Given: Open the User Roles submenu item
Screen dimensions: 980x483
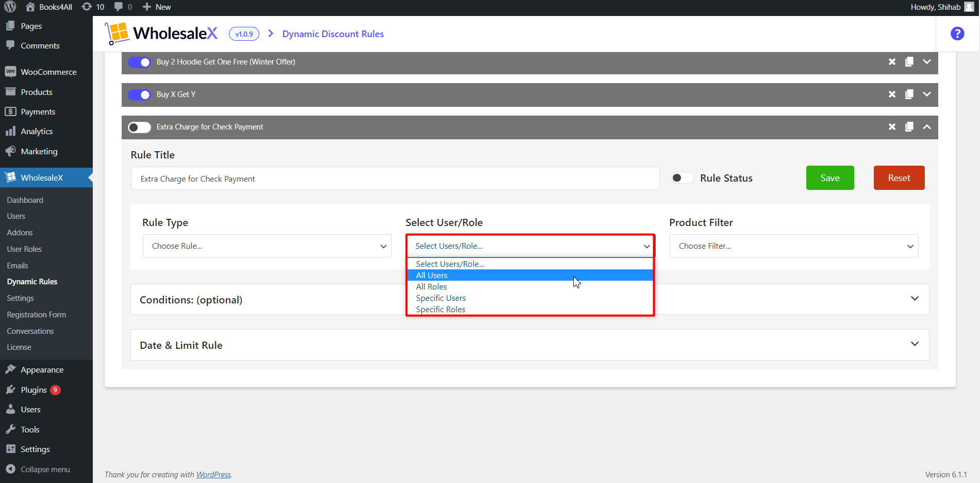Looking at the screenshot, I should 24,249.
